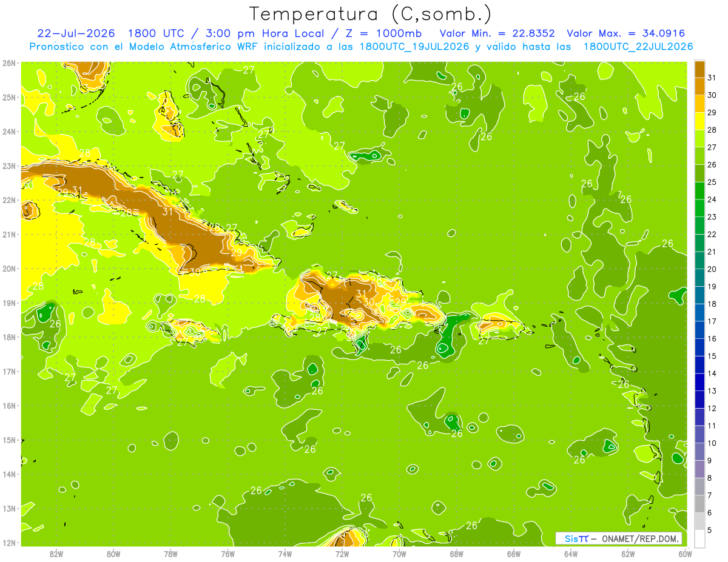Click the 18N latitude axis label

(8, 337)
